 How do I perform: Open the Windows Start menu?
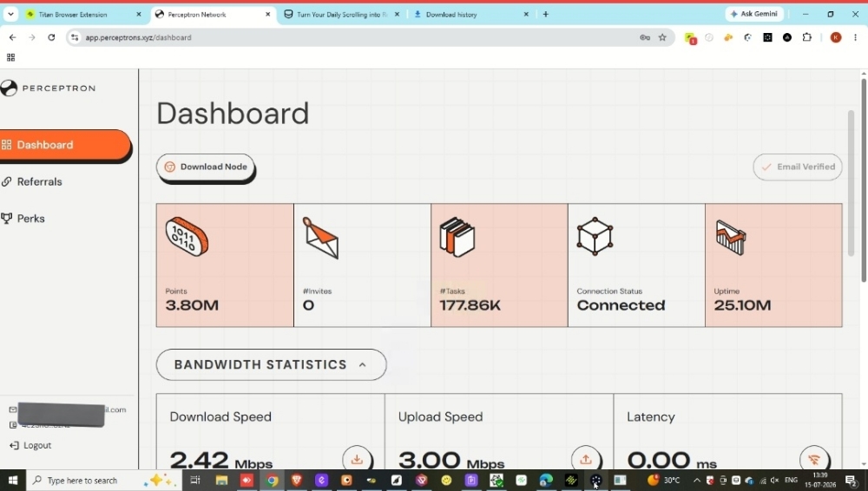click(x=12, y=480)
